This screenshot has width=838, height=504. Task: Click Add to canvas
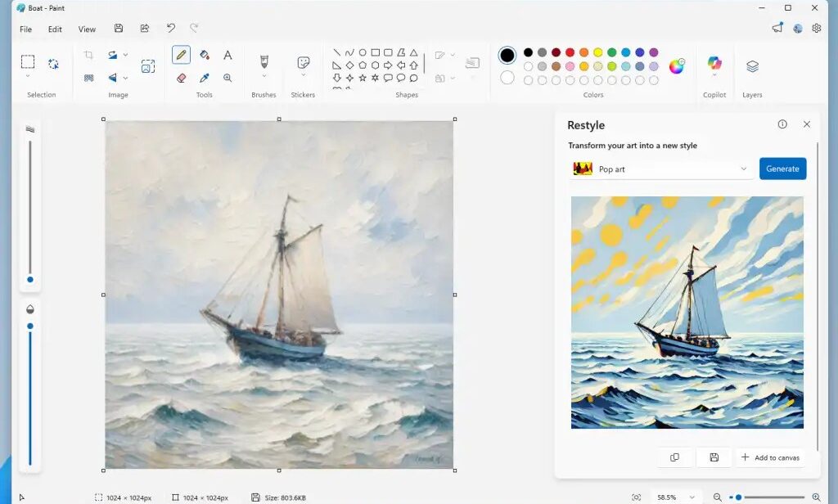pos(770,457)
